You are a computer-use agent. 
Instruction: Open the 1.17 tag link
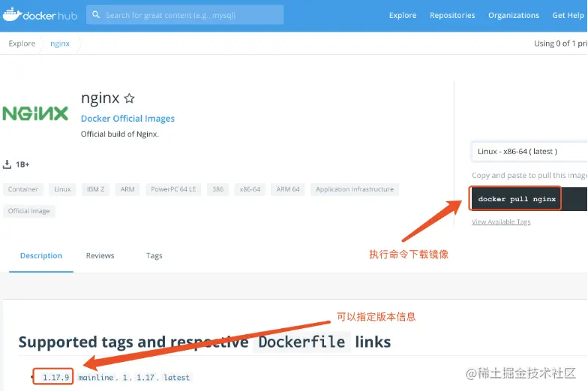[145, 377]
